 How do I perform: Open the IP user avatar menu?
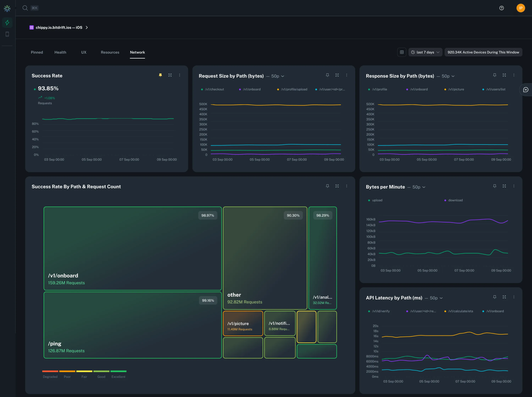click(520, 8)
